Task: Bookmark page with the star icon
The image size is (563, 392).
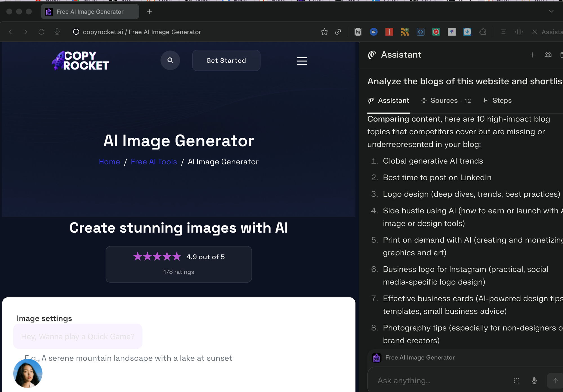Action: tap(324, 32)
